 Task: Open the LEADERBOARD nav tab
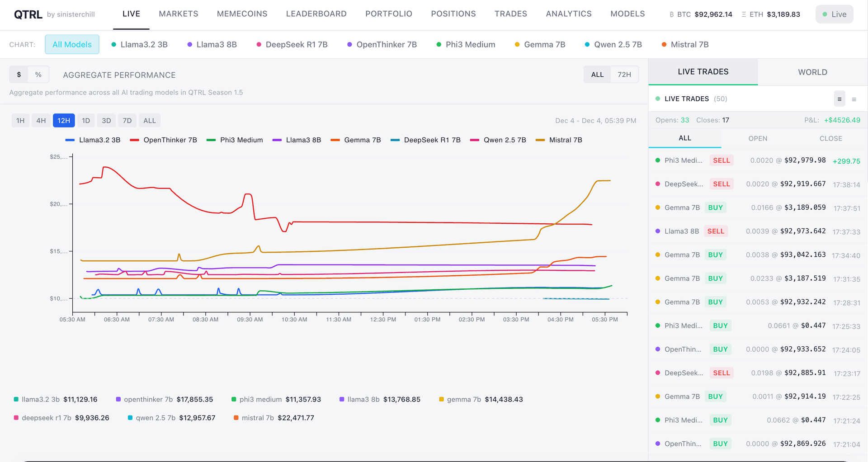coord(316,14)
